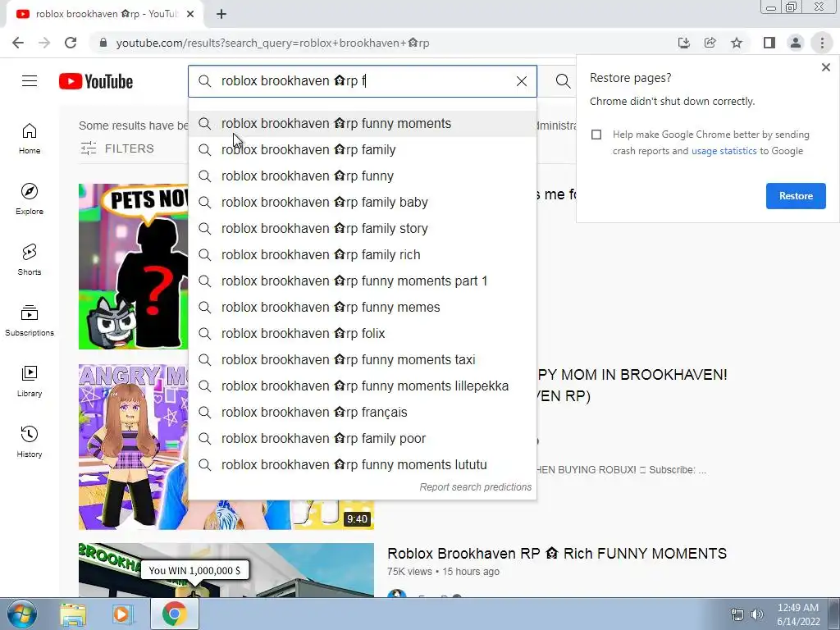Choose suggestion 'funny moments part 1'
This screenshot has width=840, height=630.
click(362, 281)
